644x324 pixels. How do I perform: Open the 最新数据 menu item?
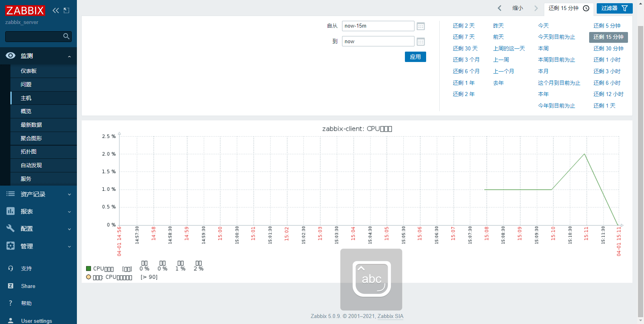31,125
